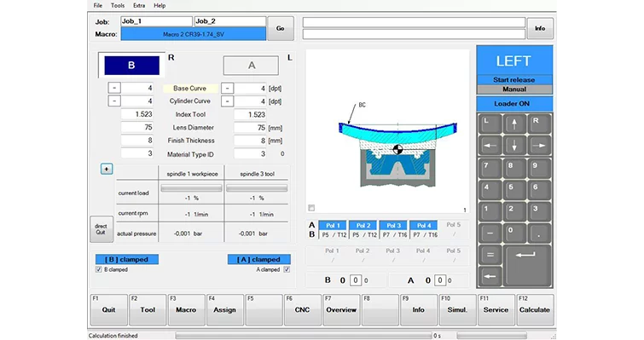Toggle the A clamped checkbox
Image resolution: width=644 pixels, height=340 pixels.
pos(287,269)
